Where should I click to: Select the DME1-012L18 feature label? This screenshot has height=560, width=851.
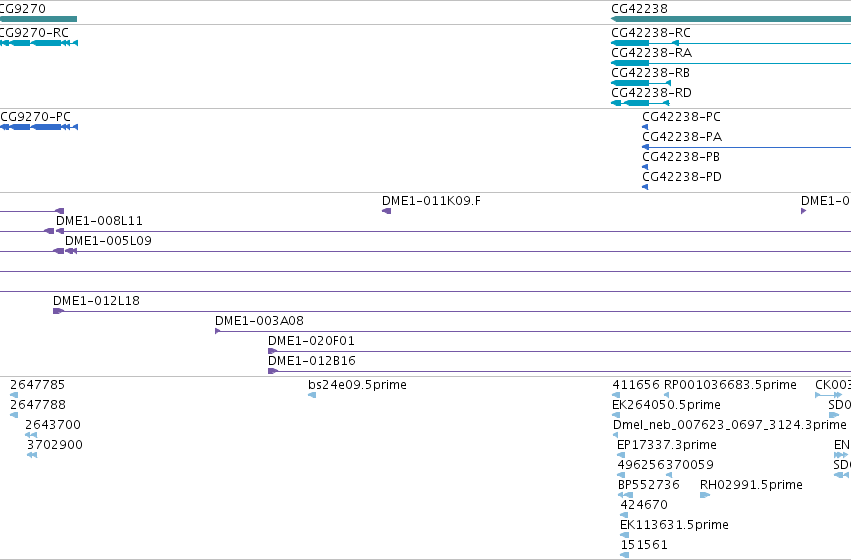(96, 301)
